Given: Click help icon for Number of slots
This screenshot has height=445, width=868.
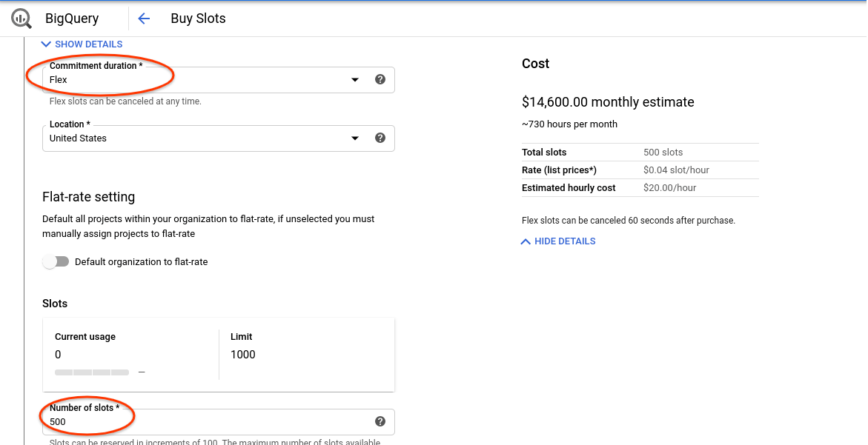Looking at the screenshot, I should coord(380,421).
